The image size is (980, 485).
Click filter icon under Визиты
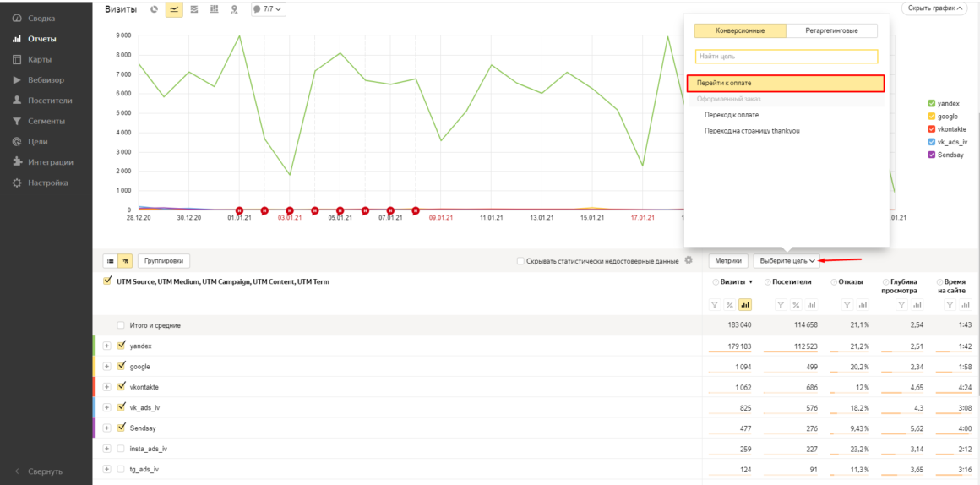point(715,305)
